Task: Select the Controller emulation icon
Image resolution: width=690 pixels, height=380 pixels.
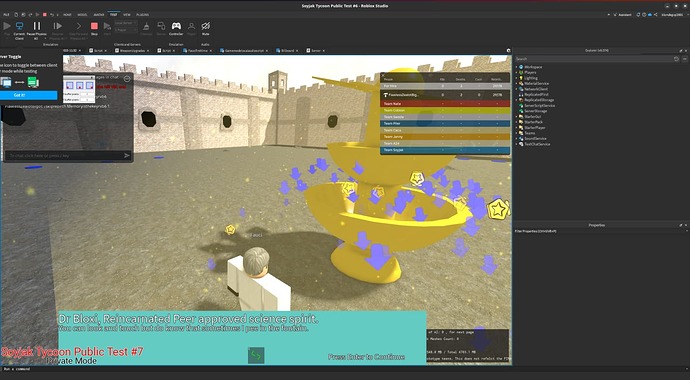Action: [x=176, y=26]
